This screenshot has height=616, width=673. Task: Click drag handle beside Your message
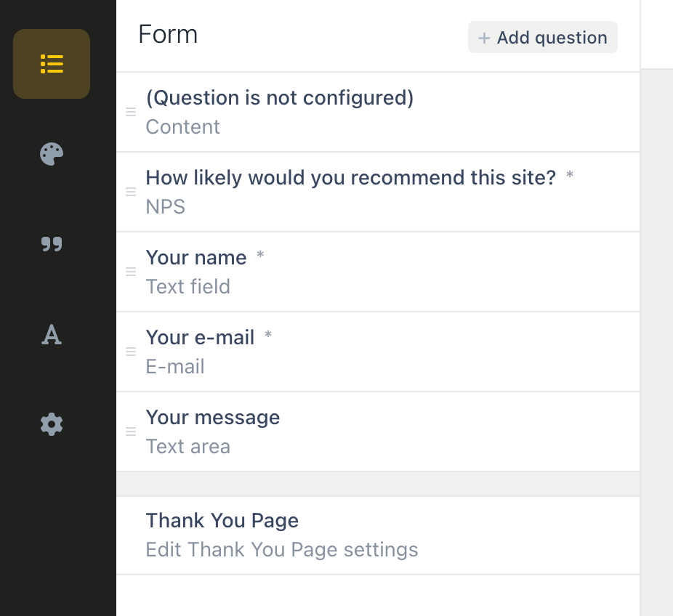(x=131, y=431)
